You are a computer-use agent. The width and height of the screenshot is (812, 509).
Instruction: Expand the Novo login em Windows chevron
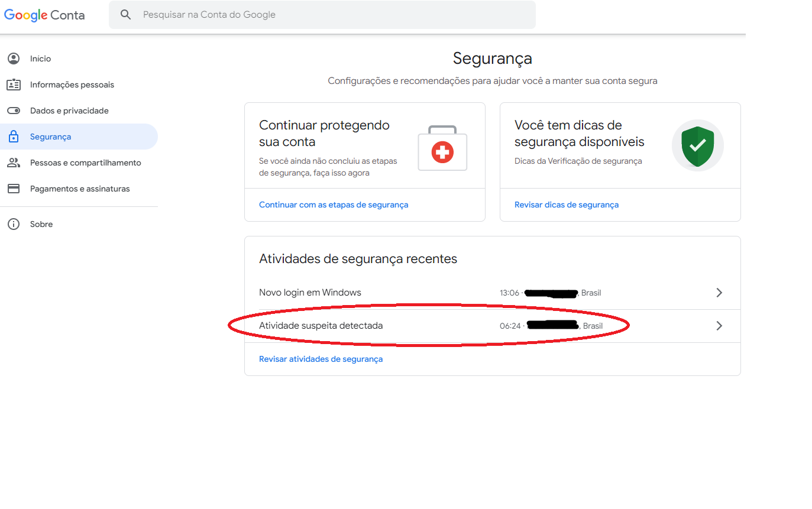[x=719, y=293]
